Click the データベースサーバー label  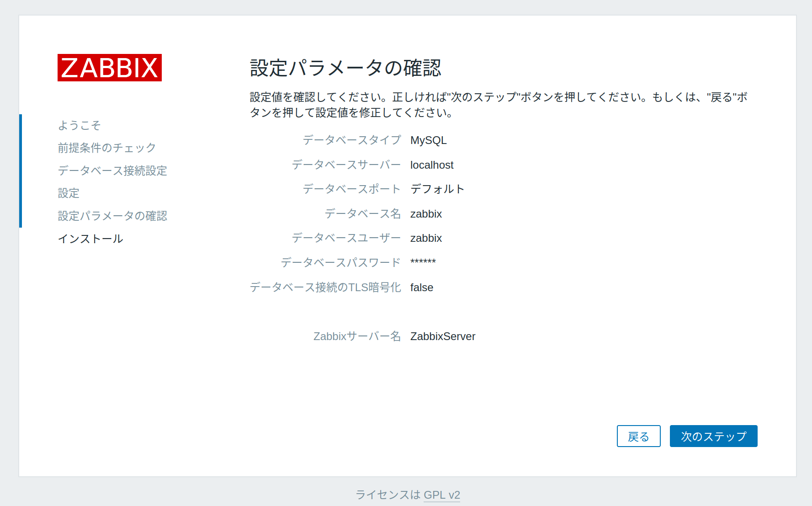click(346, 165)
